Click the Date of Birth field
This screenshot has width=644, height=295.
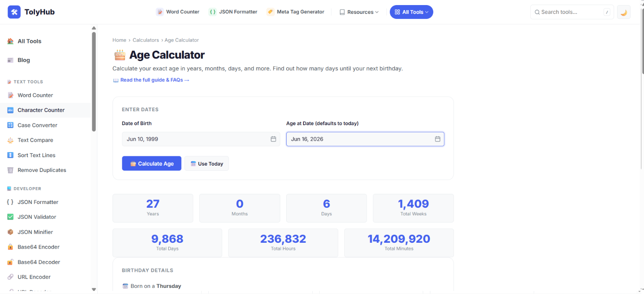(201, 139)
